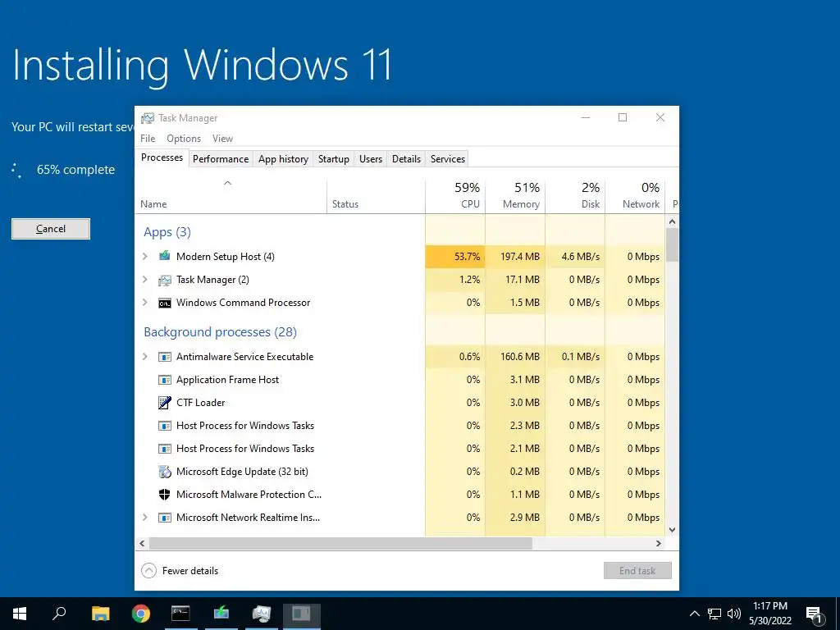The height and width of the screenshot is (630, 840).
Task: Cancel the Windows 11 installation
Action: 51,229
